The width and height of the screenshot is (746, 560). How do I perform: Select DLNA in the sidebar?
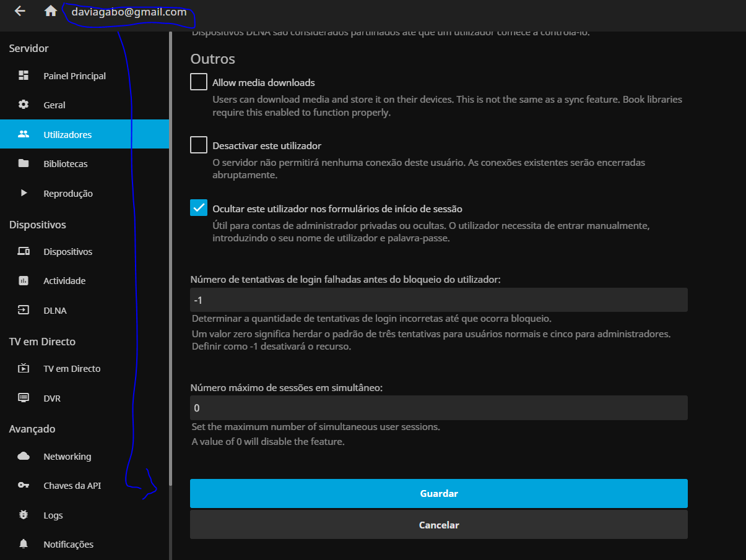click(x=55, y=311)
